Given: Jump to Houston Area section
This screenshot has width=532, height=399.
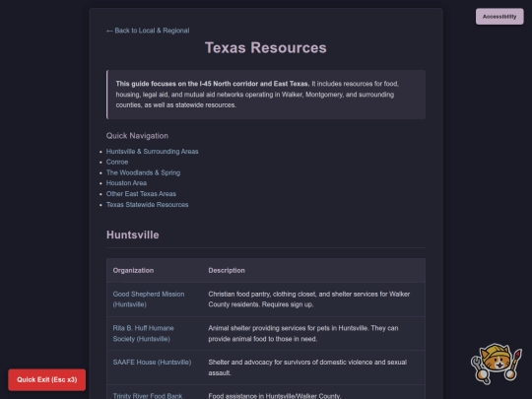Looking at the screenshot, I should [126, 183].
